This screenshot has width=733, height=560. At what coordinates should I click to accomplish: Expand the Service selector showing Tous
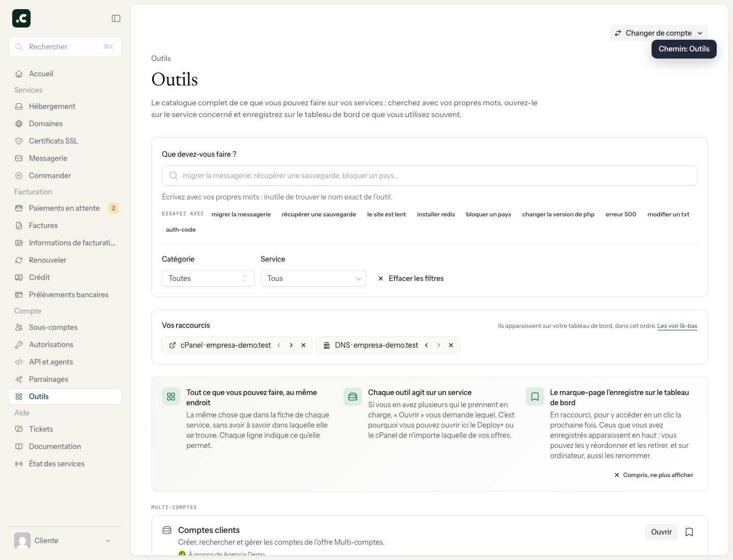(314, 278)
